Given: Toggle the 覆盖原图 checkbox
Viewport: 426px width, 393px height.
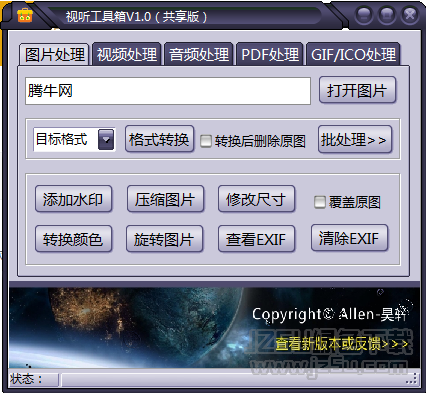Looking at the screenshot, I should point(320,202).
